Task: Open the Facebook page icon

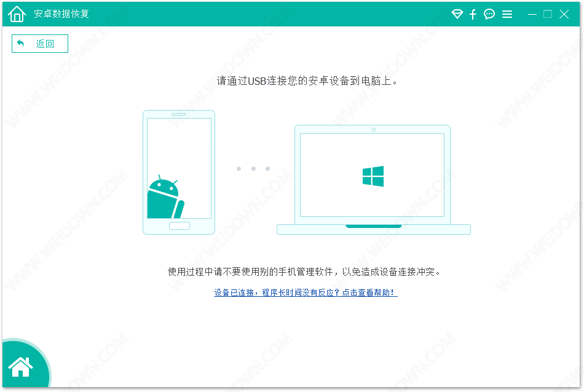Action: tap(473, 14)
